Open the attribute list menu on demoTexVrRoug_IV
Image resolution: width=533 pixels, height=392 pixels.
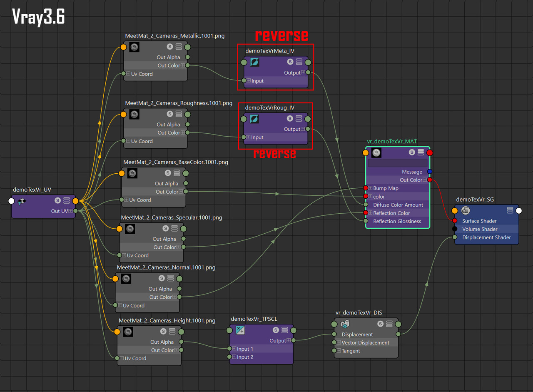(x=299, y=118)
